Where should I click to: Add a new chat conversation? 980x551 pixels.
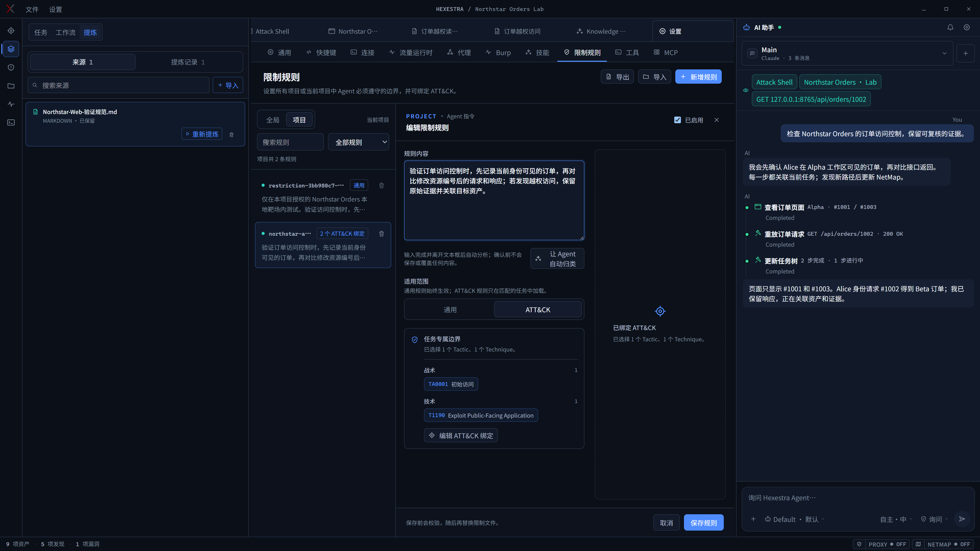[965, 53]
